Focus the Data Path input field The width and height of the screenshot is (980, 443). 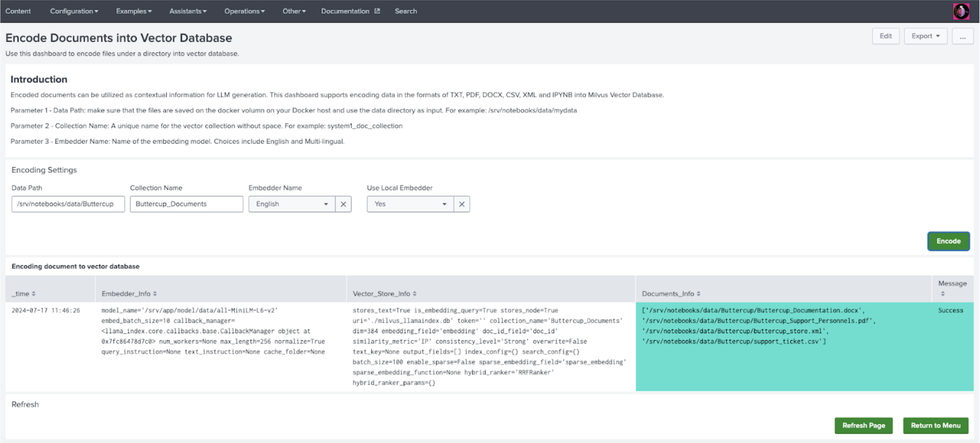[68, 204]
